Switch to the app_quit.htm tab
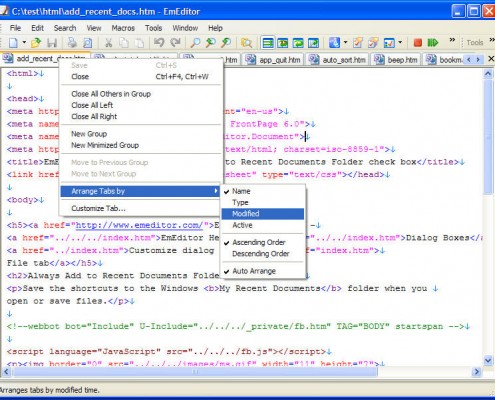Viewport: 495px width, 400px height. pyautogui.click(x=273, y=60)
